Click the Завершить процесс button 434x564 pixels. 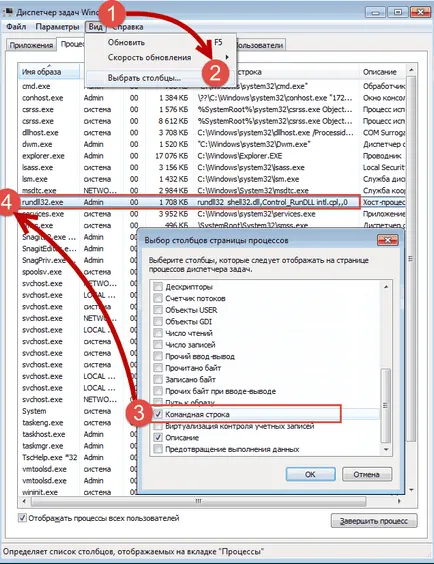point(374,520)
